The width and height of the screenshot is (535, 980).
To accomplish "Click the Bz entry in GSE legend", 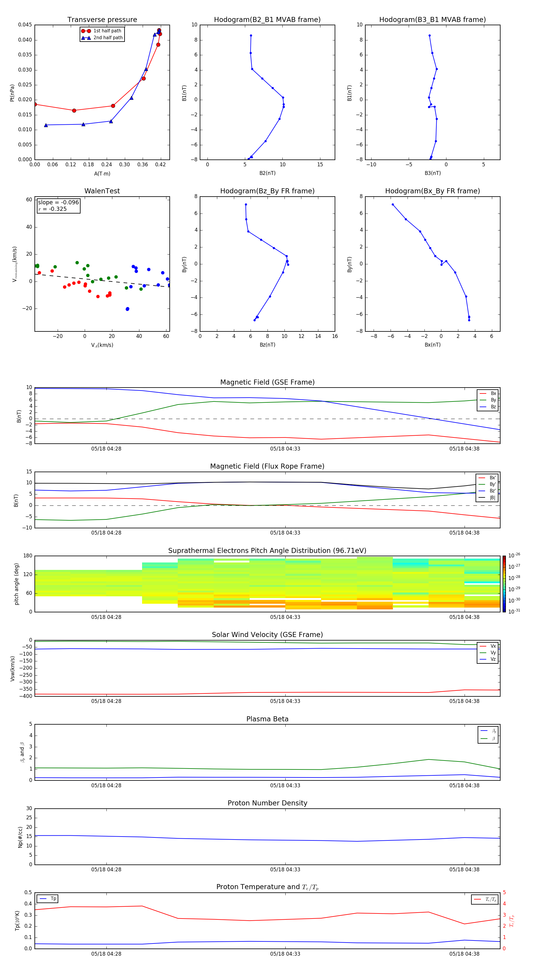I will [488, 407].
